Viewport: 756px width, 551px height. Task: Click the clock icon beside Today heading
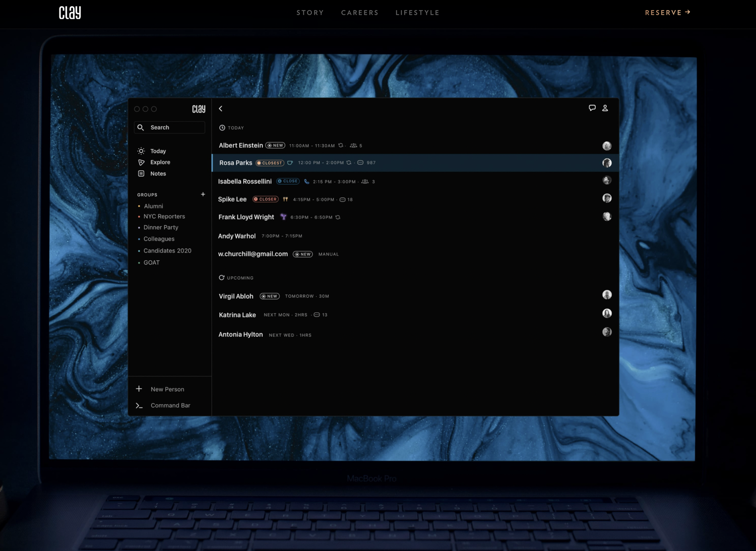(x=222, y=128)
